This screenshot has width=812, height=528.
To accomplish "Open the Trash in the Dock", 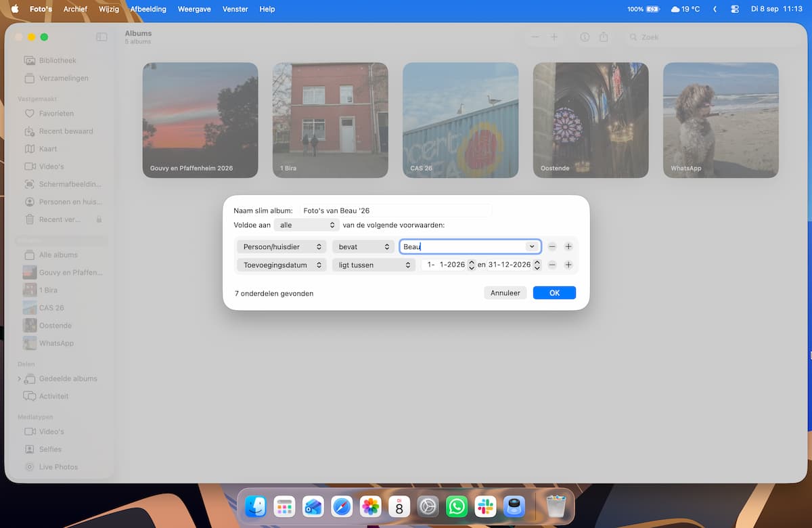I will click(556, 506).
